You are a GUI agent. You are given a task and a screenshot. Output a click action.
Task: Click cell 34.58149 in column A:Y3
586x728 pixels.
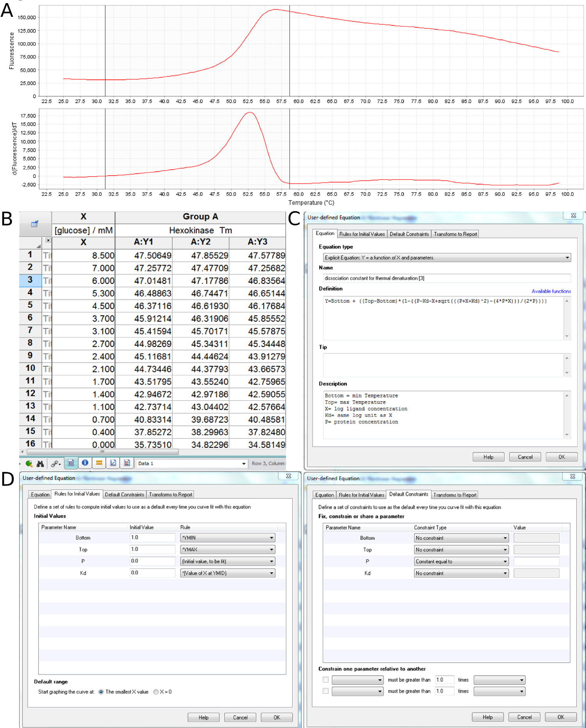tap(257, 444)
